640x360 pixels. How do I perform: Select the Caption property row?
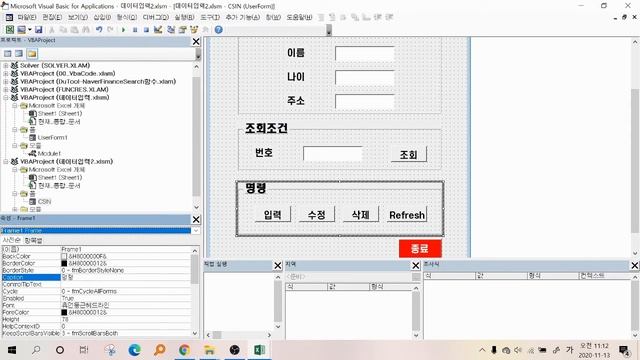pyautogui.click(x=96, y=277)
